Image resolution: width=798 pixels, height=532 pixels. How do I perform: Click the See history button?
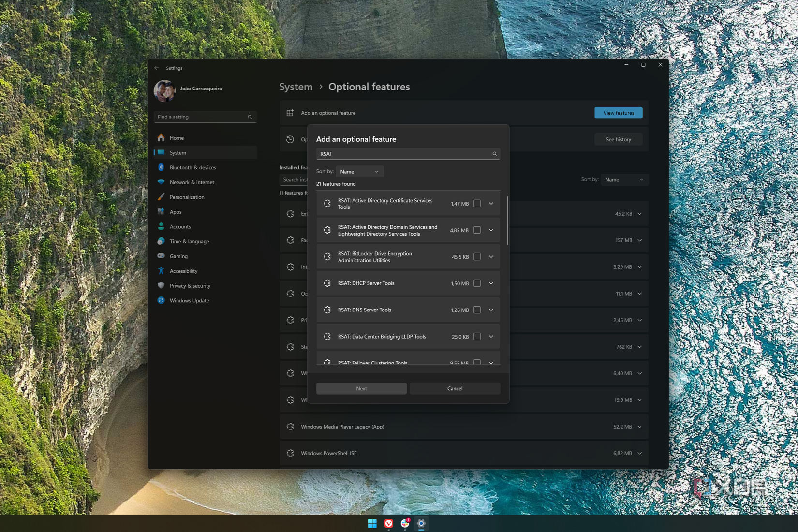(618, 139)
